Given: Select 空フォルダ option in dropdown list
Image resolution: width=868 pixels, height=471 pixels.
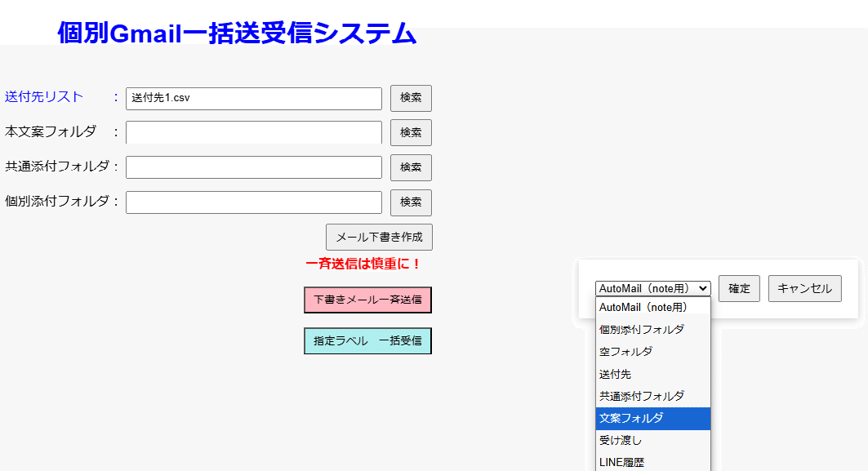Looking at the screenshot, I should (653, 352).
